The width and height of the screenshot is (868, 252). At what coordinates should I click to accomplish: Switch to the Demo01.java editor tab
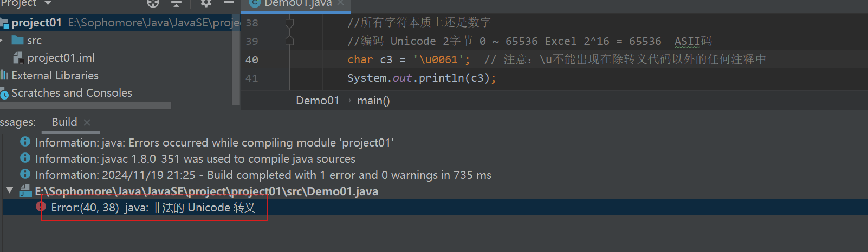pyautogui.click(x=297, y=4)
